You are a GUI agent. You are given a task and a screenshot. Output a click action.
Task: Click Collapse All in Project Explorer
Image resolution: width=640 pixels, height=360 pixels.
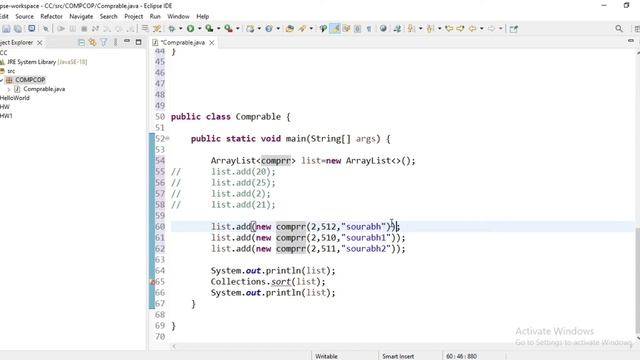82,42
